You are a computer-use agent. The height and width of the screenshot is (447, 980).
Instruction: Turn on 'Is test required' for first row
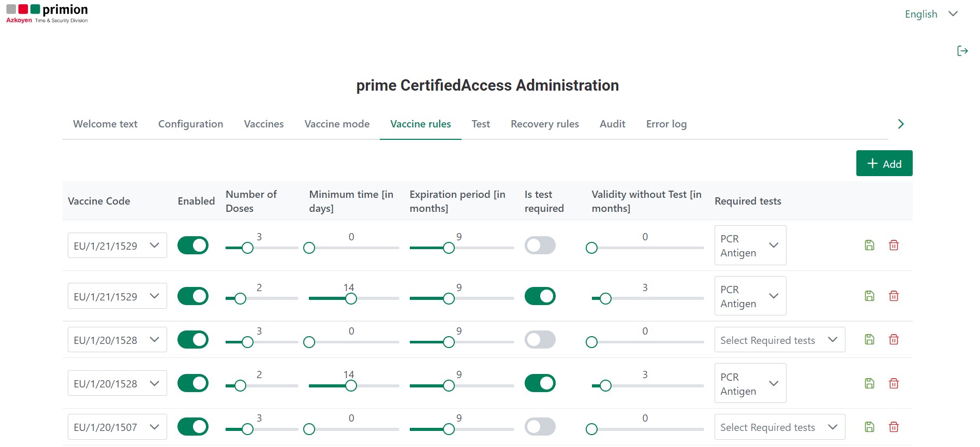pos(540,246)
